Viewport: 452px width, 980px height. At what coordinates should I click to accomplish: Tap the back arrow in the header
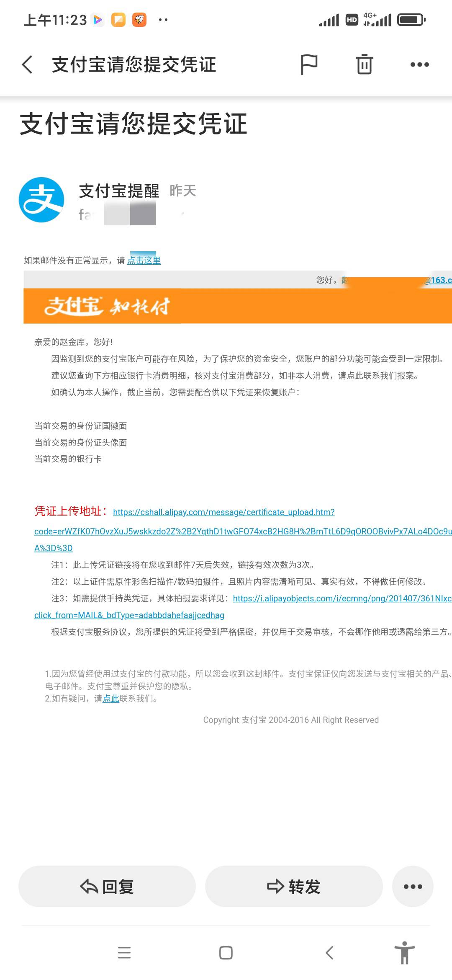(x=27, y=64)
